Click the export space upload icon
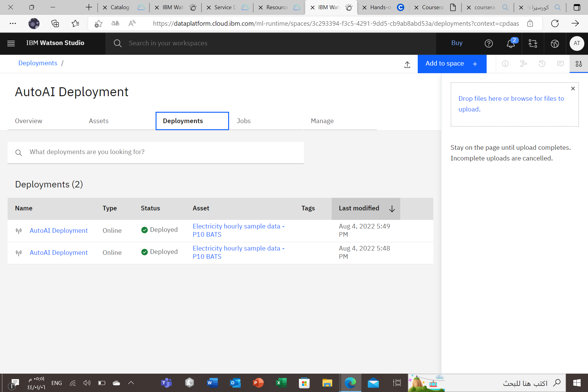Viewport: 588px width, 392px height. 407,65
